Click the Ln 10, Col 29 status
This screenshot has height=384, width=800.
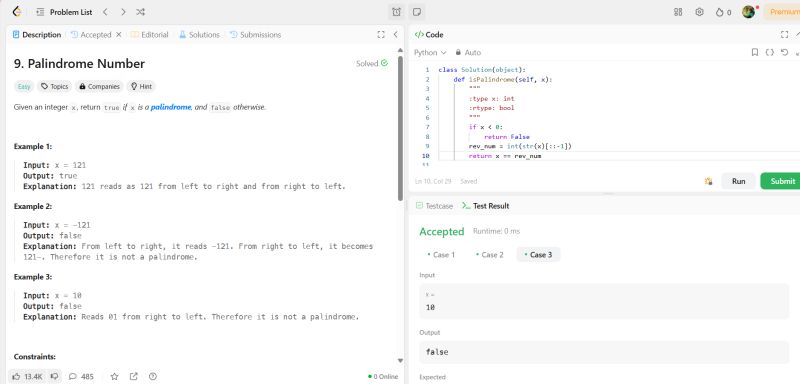pos(433,181)
